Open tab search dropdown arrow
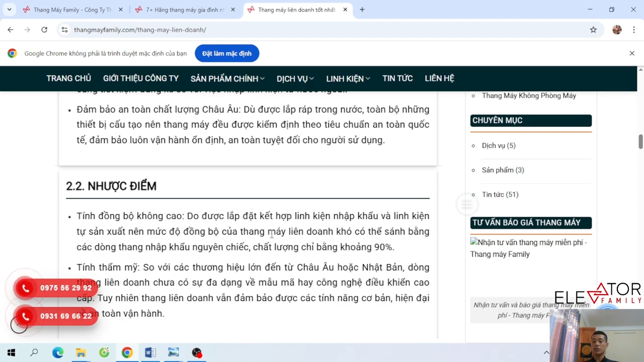The image size is (644, 362). pos(9,10)
